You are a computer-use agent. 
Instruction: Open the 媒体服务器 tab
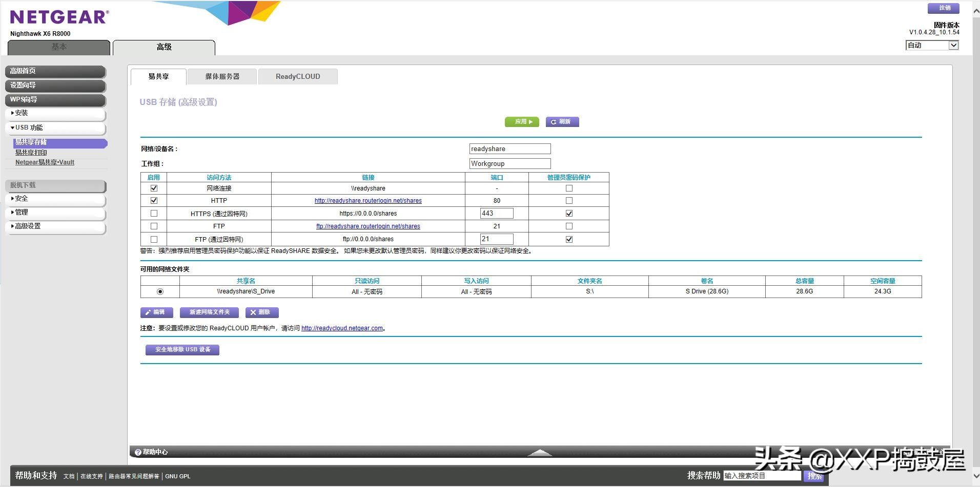pos(222,77)
